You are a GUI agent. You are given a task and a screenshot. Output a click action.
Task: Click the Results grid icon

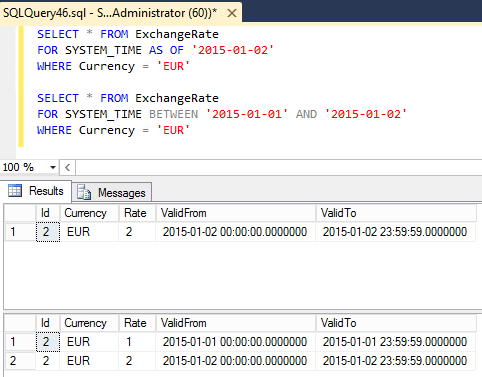(x=15, y=191)
